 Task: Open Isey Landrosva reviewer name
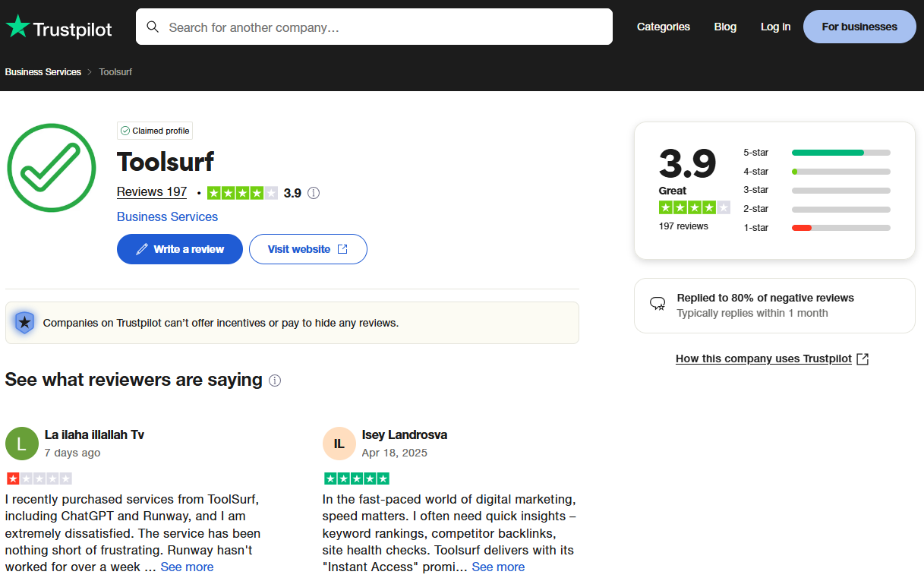405,435
